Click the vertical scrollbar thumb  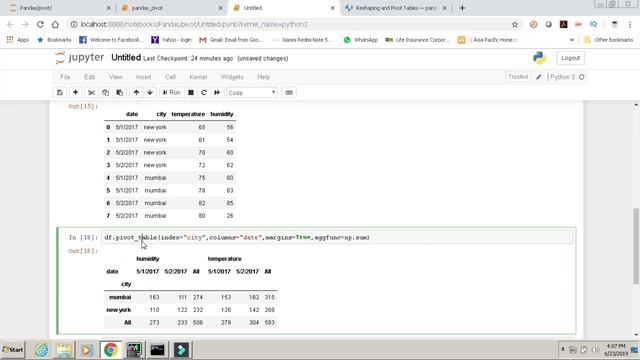coord(636,246)
